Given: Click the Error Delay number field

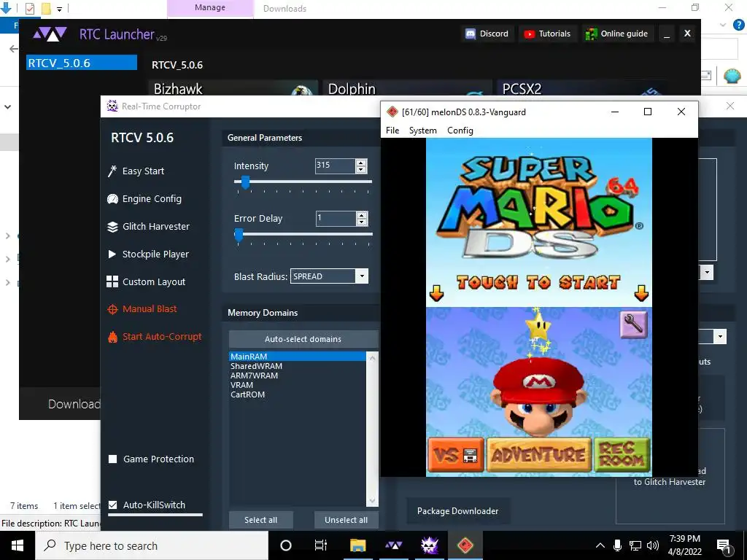Looking at the screenshot, I should coord(336,219).
